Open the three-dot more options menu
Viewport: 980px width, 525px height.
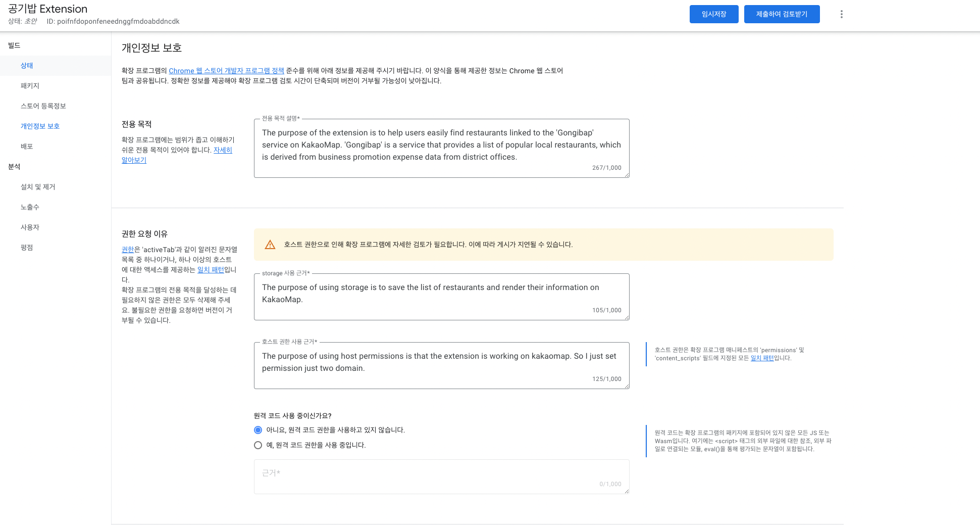[841, 14]
